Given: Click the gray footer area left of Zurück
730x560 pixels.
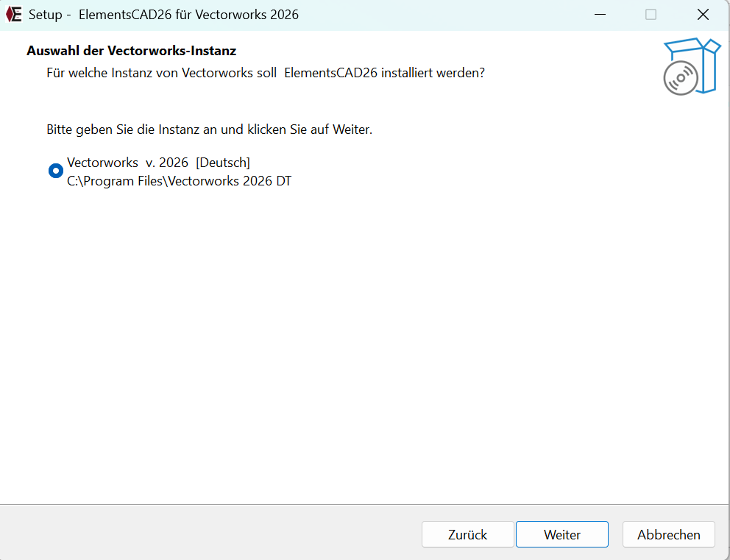Looking at the screenshot, I should pyautogui.click(x=206, y=534).
